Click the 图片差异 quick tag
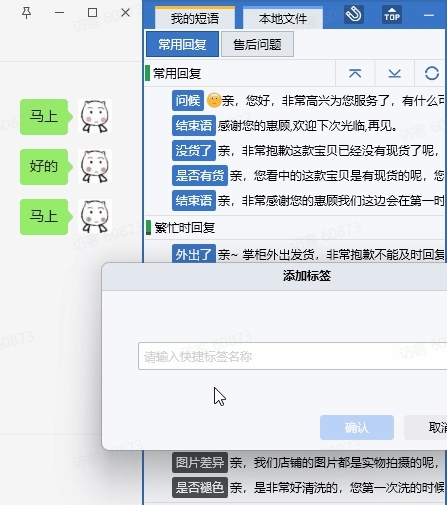The width and height of the screenshot is (447, 505). click(200, 462)
